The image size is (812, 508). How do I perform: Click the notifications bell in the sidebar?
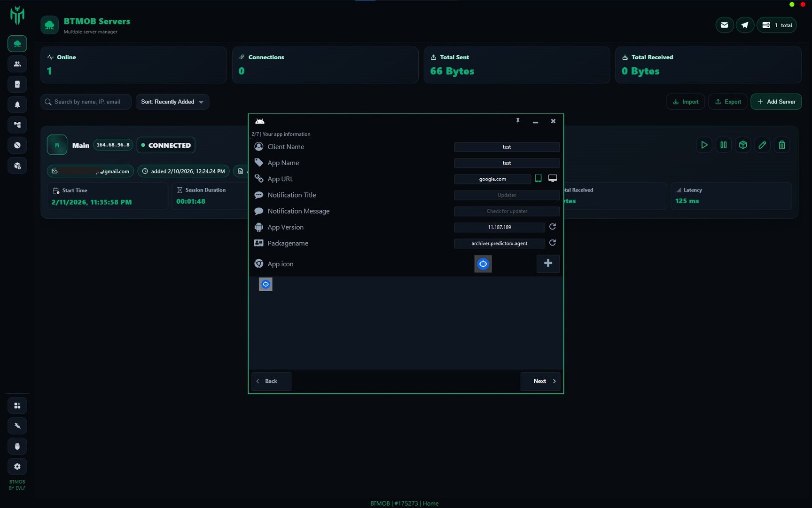17,104
